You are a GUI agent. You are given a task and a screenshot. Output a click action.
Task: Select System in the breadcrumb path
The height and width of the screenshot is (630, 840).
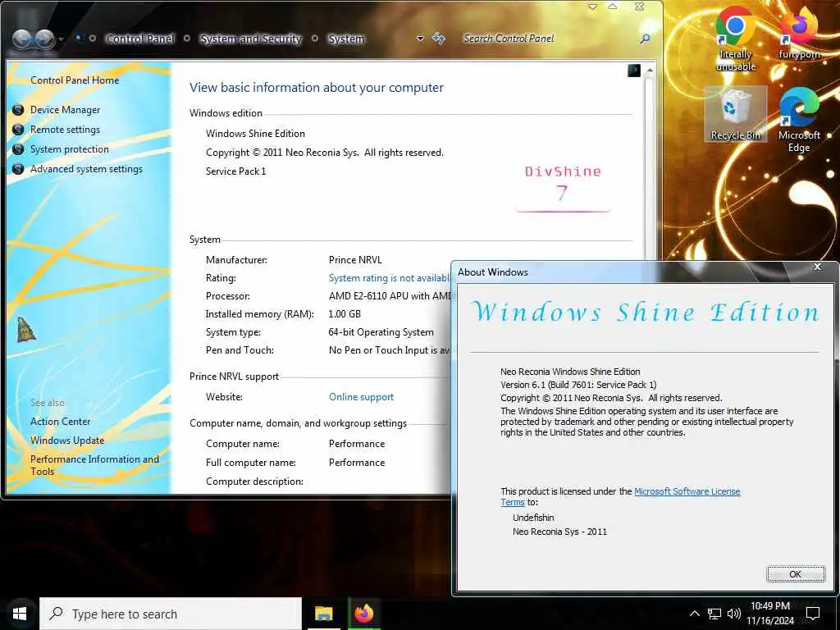point(346,39)
